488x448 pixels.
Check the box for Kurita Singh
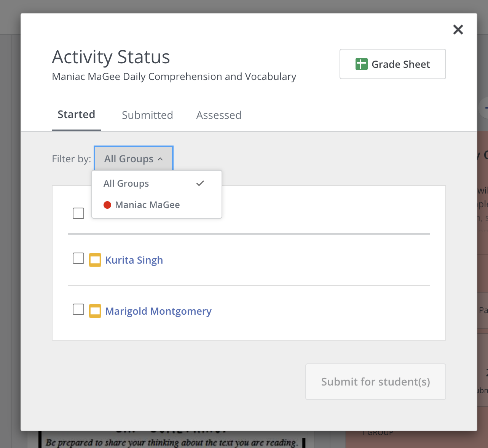(x=78, y=258)
